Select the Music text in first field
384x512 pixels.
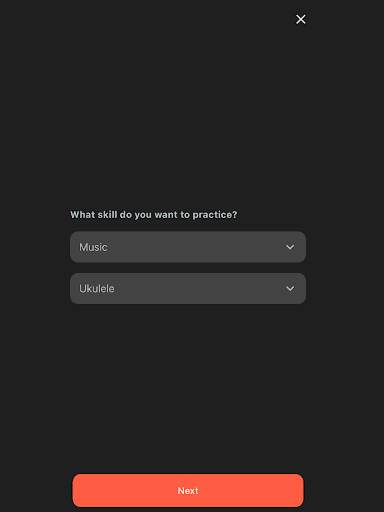(x=93, y=247)
